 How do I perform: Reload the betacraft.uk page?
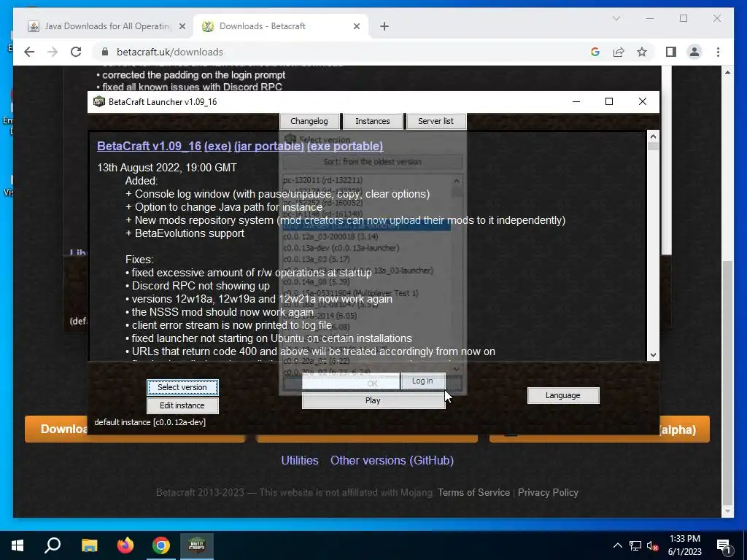pos(76,52)
